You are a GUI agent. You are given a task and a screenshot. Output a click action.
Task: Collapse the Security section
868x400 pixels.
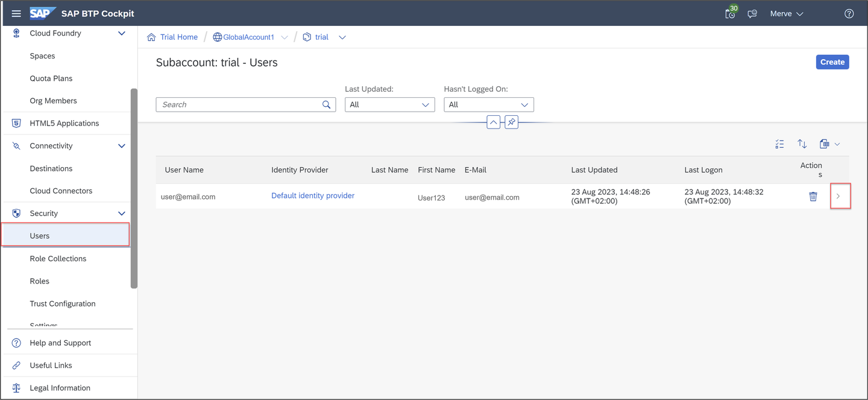coord(122,214)
